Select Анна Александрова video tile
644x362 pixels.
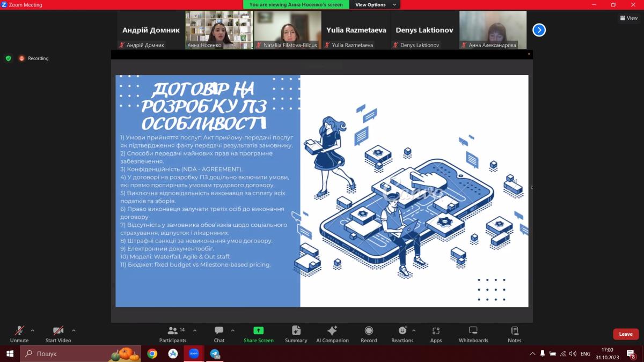tap(493, 30)
